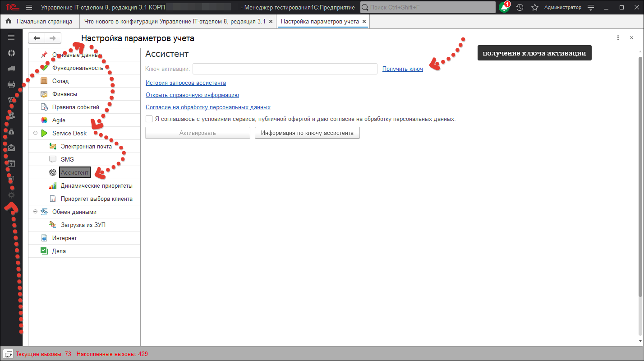Collapse the Service Desk tree node
Screen dimensions: 644x361
coord(35,133)
